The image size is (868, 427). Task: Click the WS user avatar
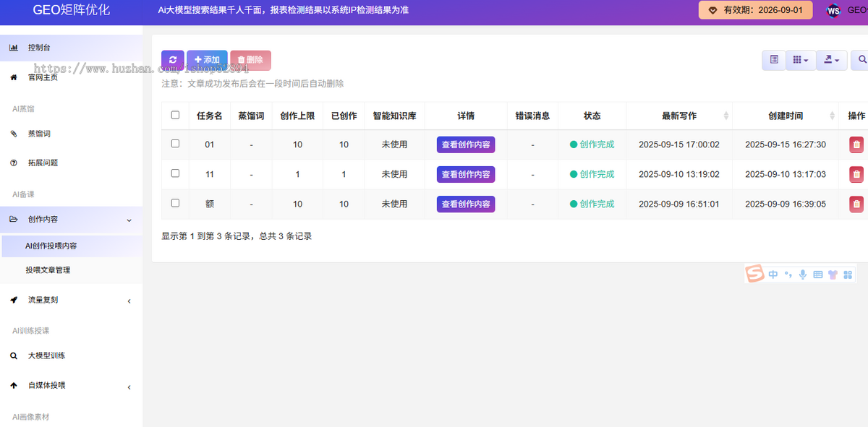(x=833, y=11)
